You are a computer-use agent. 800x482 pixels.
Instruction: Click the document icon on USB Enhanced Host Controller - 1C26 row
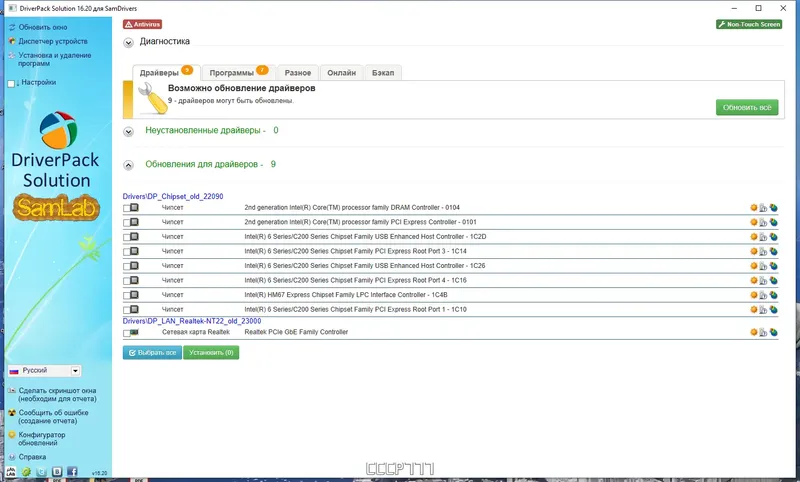pos(763,266)
